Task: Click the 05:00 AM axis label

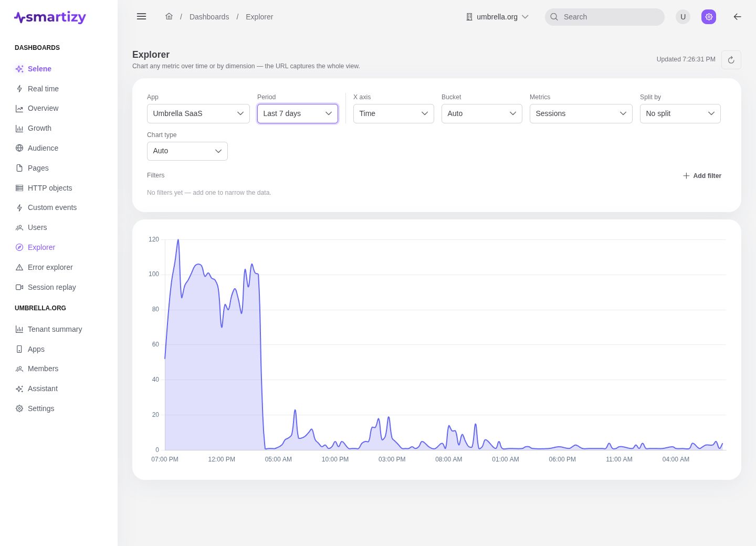Action: pyautogui.click(x=278, y=459)
